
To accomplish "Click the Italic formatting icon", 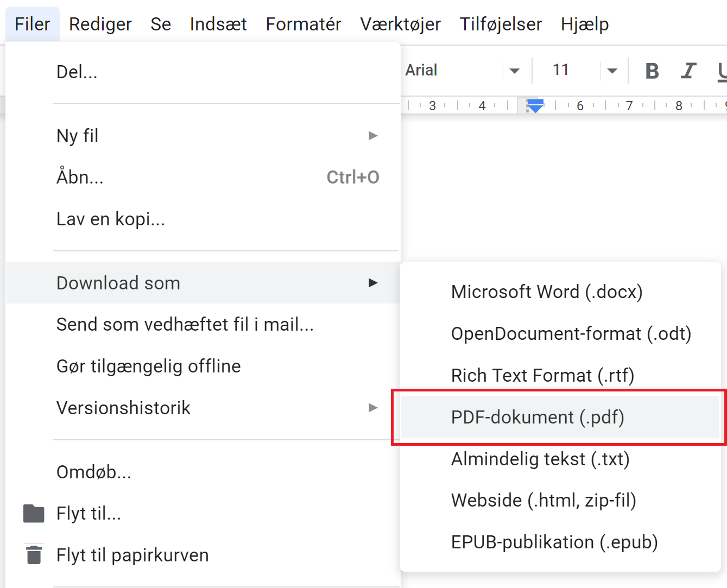I will tap(688, 71).
